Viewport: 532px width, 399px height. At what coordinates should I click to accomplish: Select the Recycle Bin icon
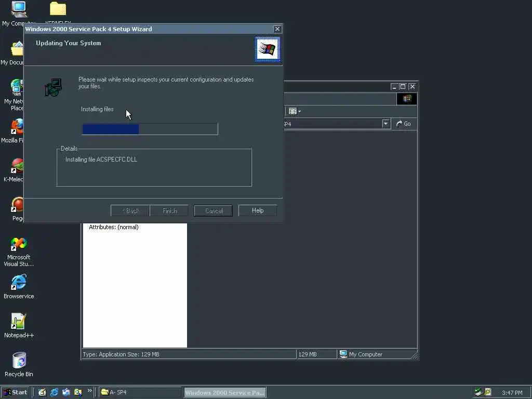pos(19,361)
